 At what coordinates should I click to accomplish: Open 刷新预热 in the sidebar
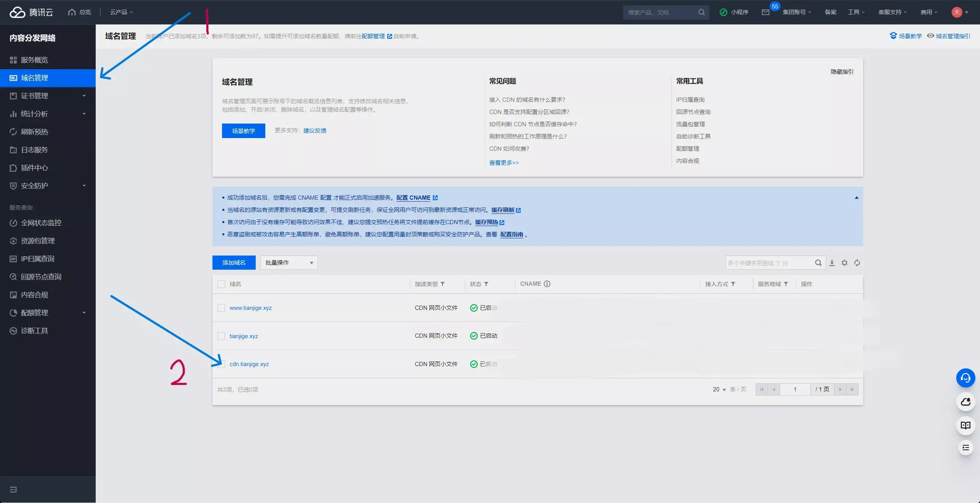click(x=34, y=132)
